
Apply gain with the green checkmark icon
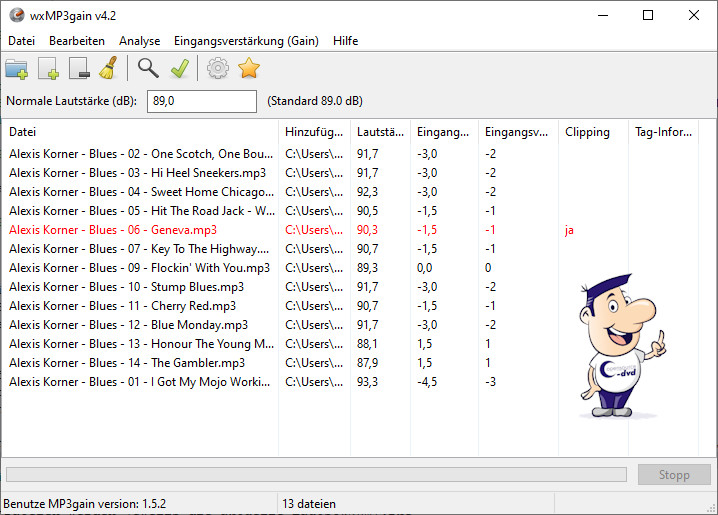click(x=179, y=68)
